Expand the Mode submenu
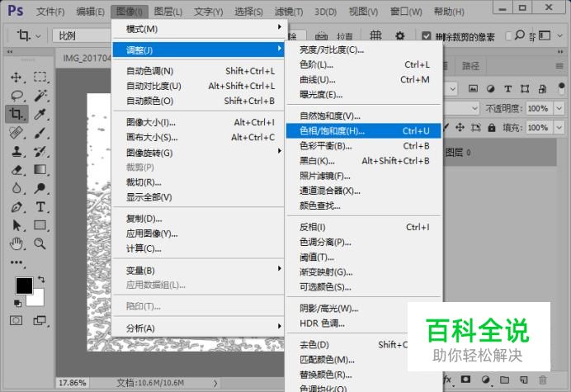This screenshot has width=571, height=392. [199, 29]
